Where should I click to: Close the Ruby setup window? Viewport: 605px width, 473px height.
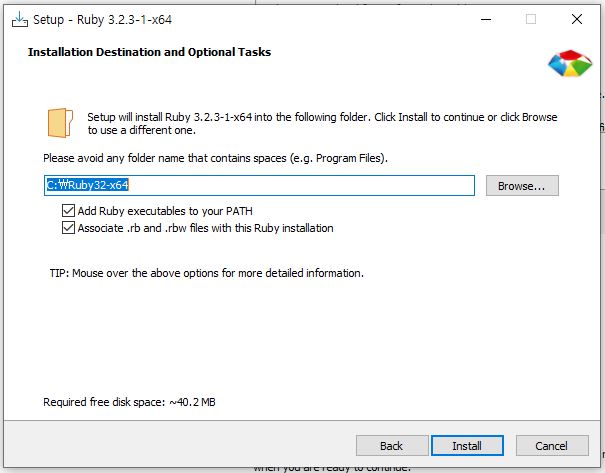pos(577,19)
